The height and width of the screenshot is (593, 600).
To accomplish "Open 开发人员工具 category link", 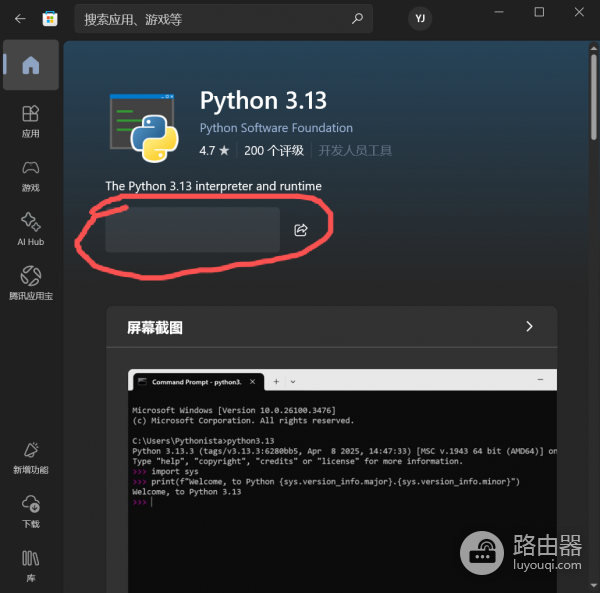I will coord(355,150).
